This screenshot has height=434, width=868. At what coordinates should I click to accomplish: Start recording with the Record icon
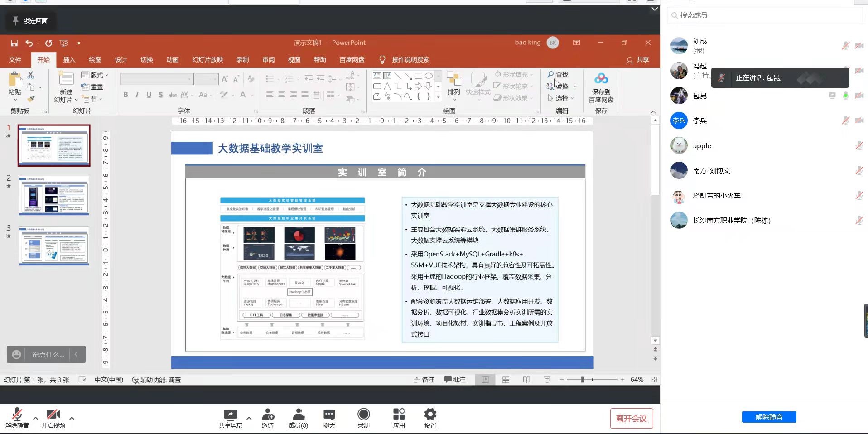[363, 415]
